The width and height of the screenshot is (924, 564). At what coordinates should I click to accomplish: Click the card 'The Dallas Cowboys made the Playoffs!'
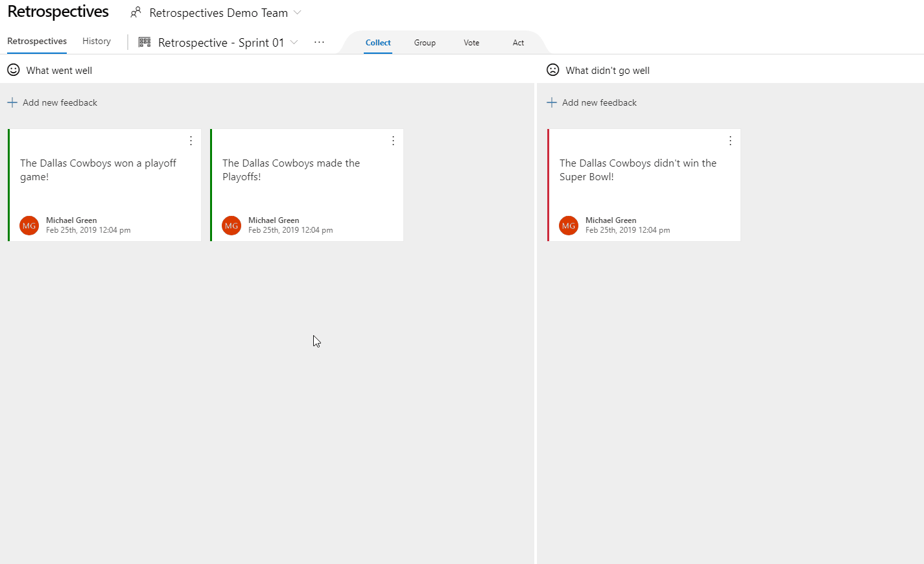click(307, 185)
